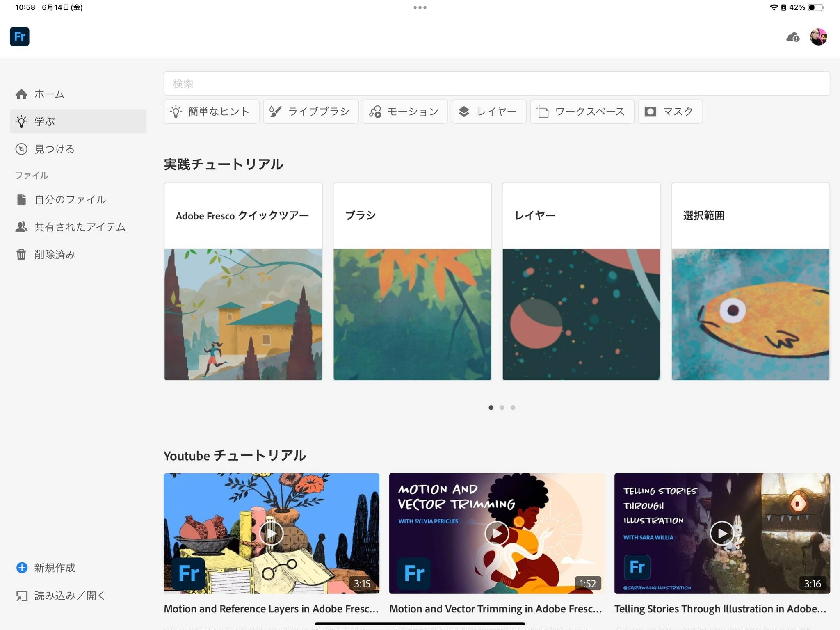Open 共有されたアイテム
Viewport: 840px width, 630px height.
(x=78, y=227)
